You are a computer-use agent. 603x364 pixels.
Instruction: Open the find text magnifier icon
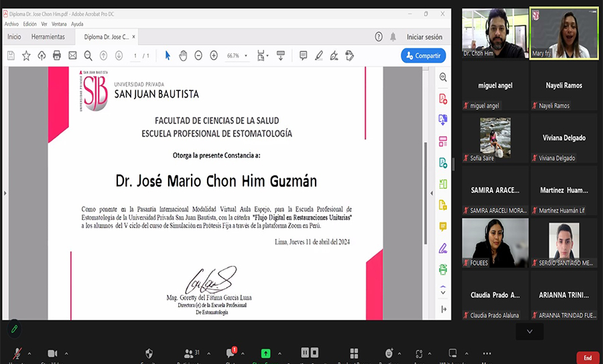pos(88,56)
